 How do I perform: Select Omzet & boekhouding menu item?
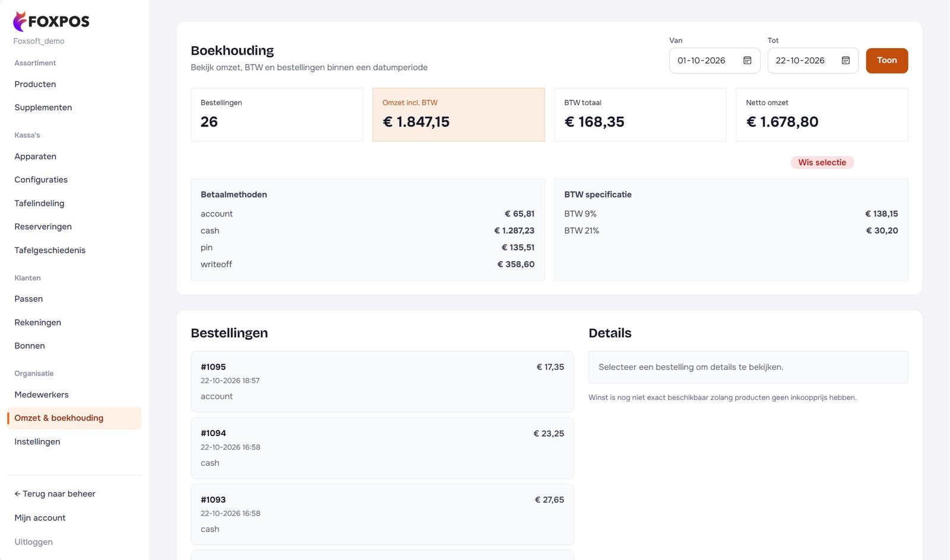(x=74, y=418)
